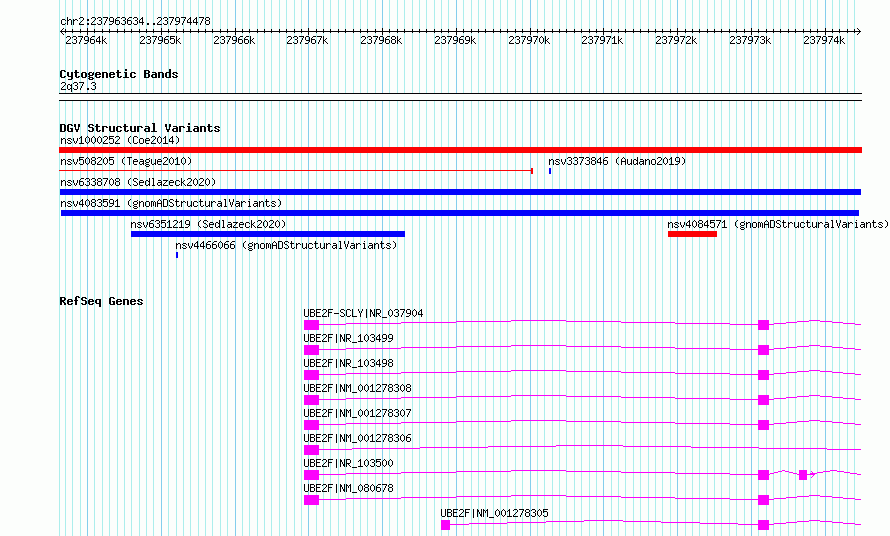The height and width of the screenshot is (536, 890).
Task: Open the nsv4466066 (gnomADStructuralVariants) label
Action: [286, 245]
